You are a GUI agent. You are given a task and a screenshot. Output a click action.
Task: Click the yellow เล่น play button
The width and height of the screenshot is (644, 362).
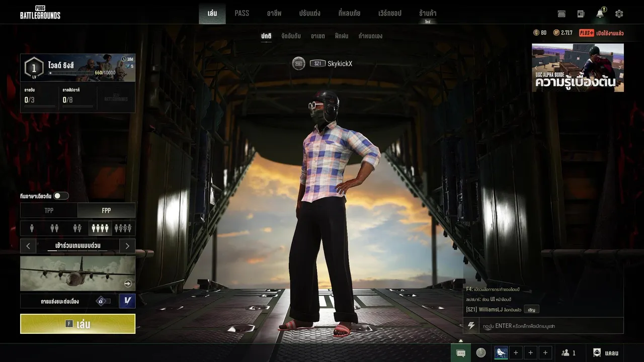point(78,324)
